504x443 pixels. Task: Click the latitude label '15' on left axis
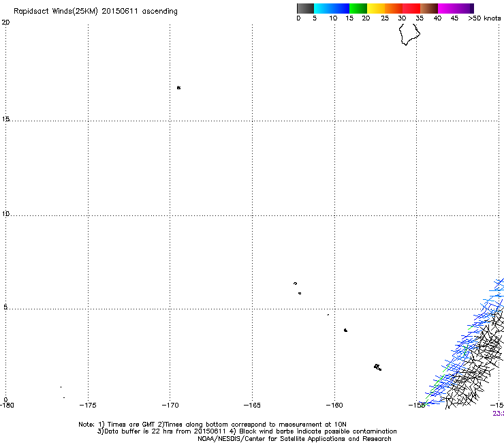coord(5,119)
